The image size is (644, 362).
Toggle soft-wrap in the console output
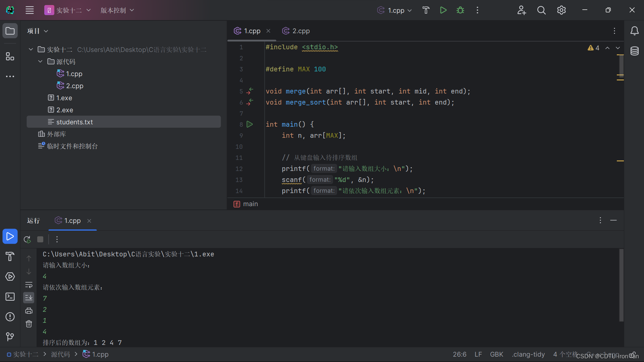point(29,285)
